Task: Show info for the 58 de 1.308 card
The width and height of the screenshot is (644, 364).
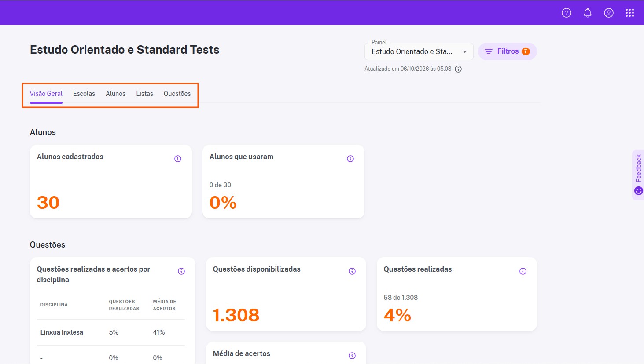Action: pos(523,271)
